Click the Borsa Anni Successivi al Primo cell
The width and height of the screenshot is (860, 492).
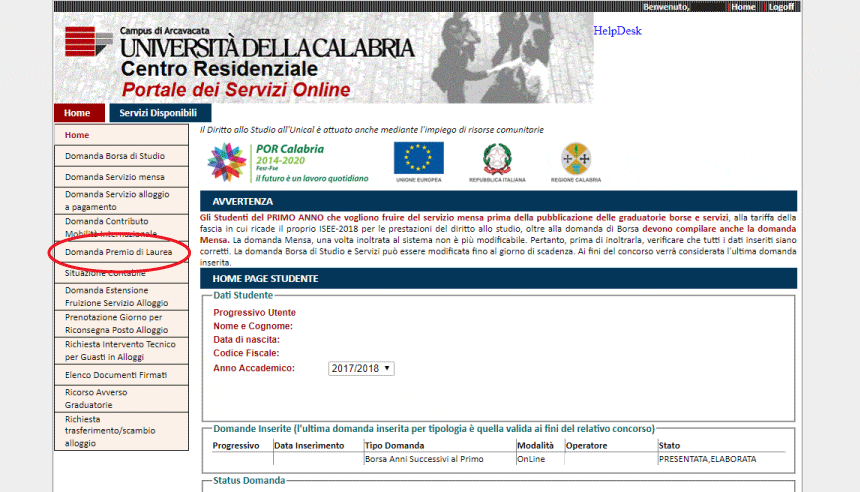point(424,459)
